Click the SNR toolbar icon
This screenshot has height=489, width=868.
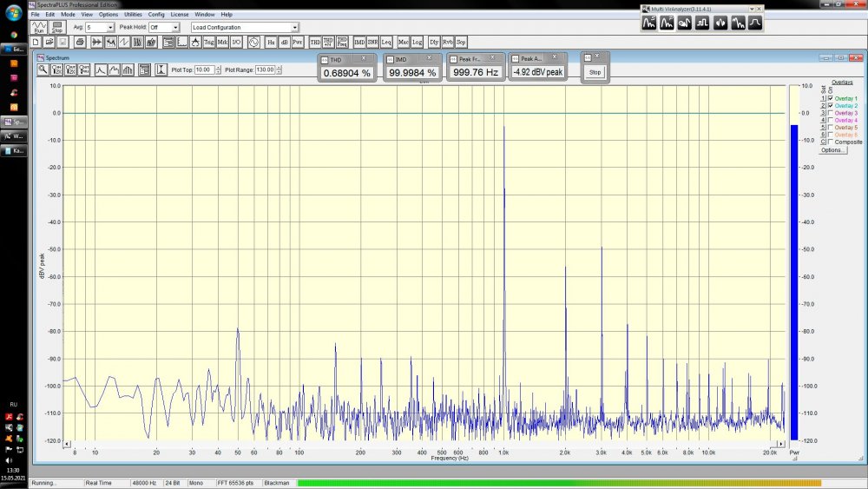point(372,42)
